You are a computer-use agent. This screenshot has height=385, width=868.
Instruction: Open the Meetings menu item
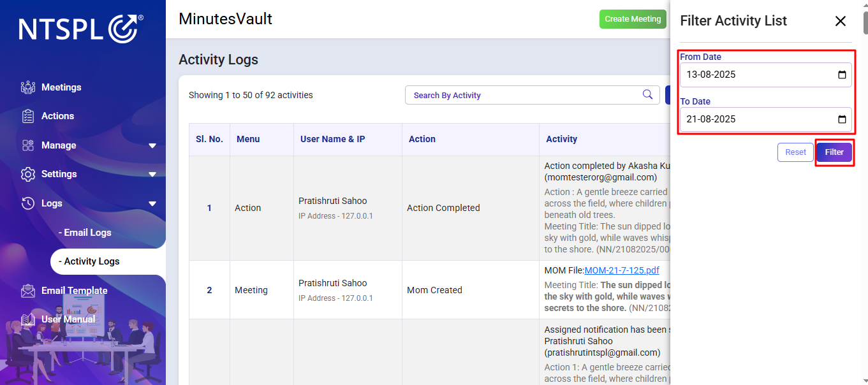click(61, 87)
